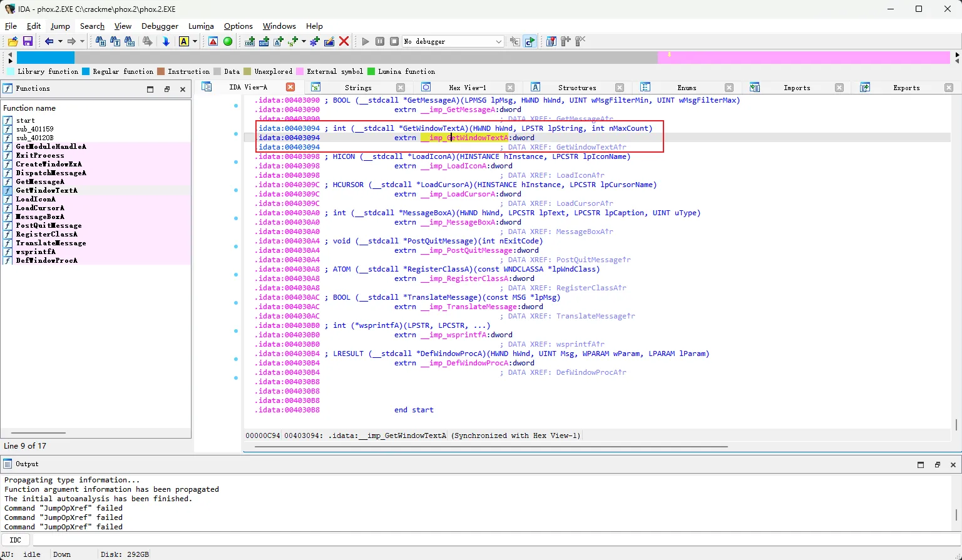Undock the Functions panel
This screenshot has height=560, width=962.
click(x=166, y=89)
